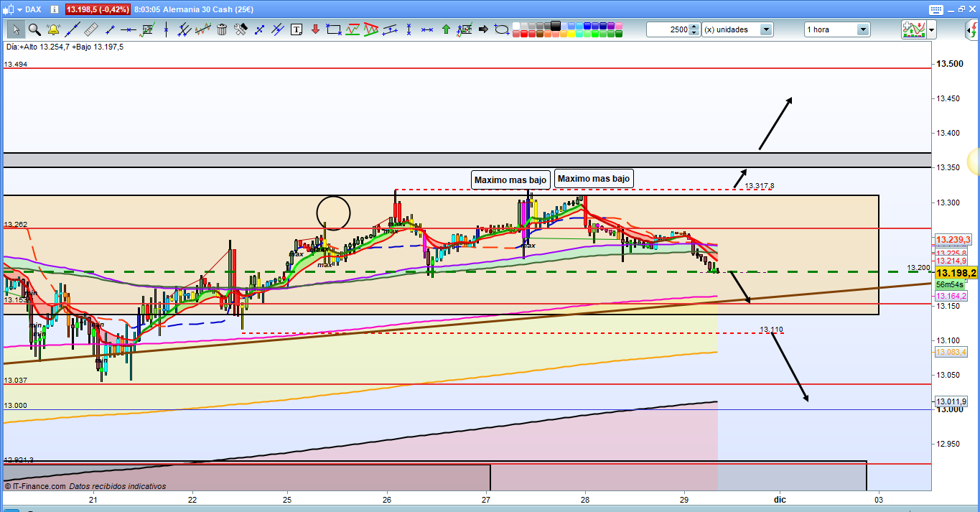The image size is (980, 512).
Task: Select the ellipse drawing tool
Action: tap(502, 29)
